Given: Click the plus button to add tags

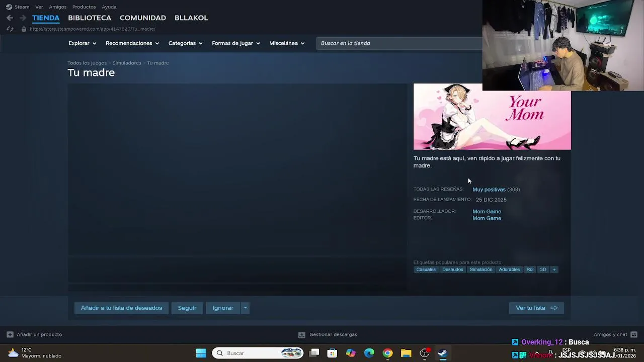Looking at the screenshot, I should point(554,269).
